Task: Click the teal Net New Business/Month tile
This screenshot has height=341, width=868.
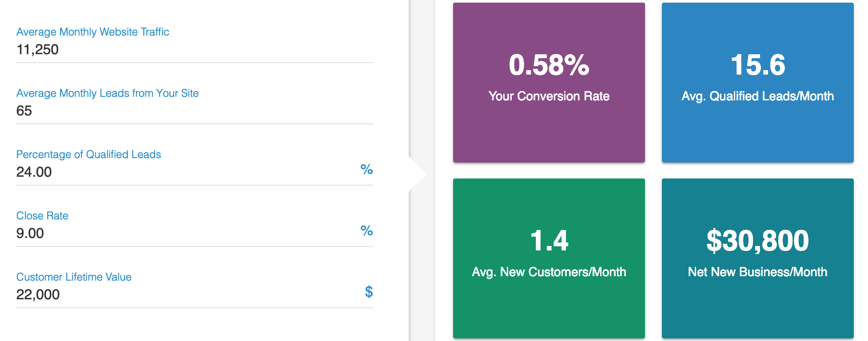Action: click(758, 258)
